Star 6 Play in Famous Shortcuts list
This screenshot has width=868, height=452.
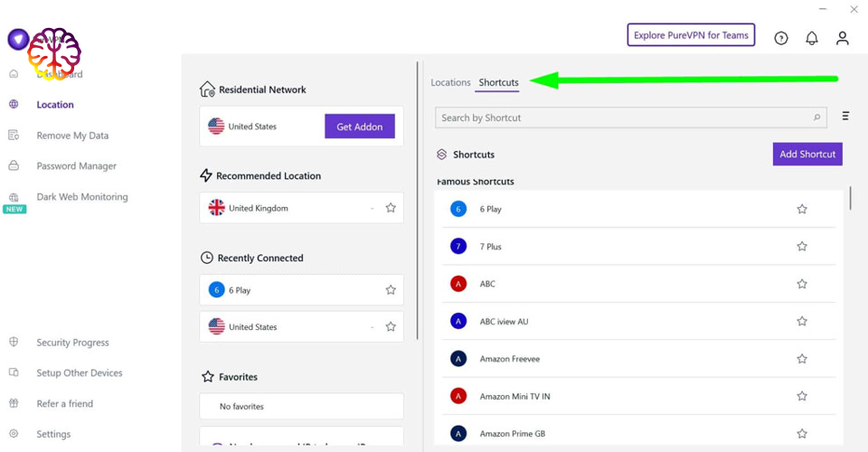802,209
